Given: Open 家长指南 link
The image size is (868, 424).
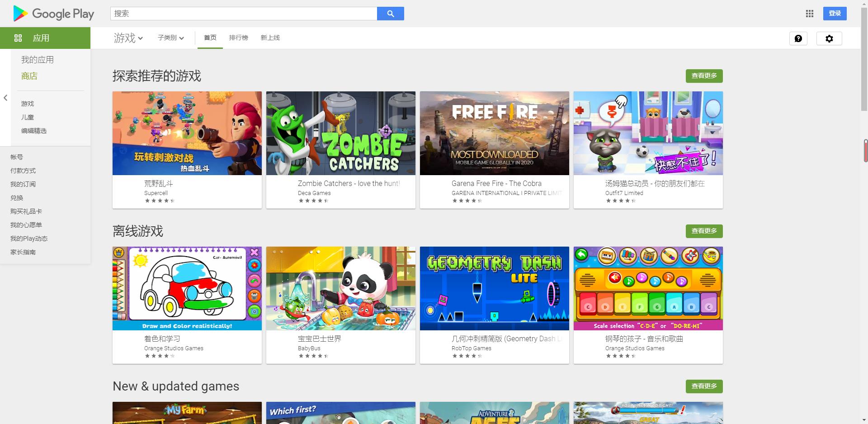Looking at the screenshot, I should point(23,252).
